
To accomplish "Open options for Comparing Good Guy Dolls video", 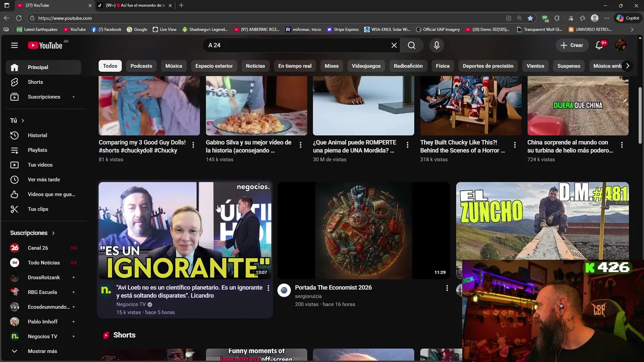I will [x=193, y=145].
